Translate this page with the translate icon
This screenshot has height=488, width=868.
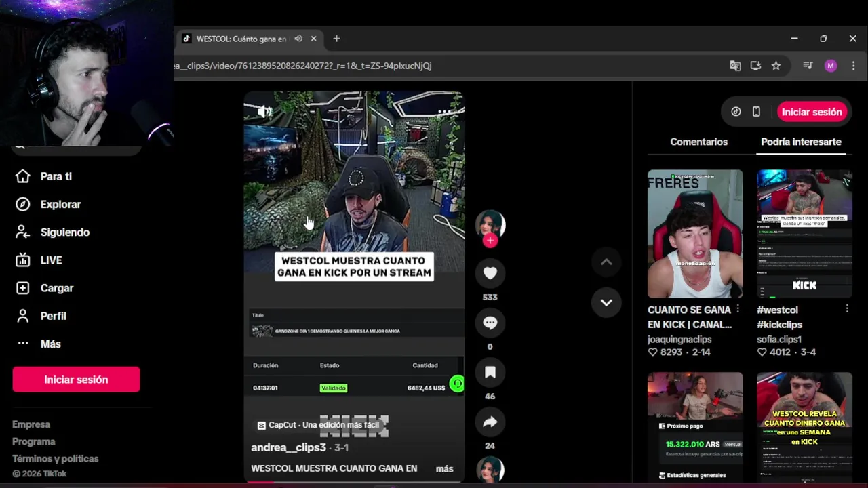[x=735, y=66]
